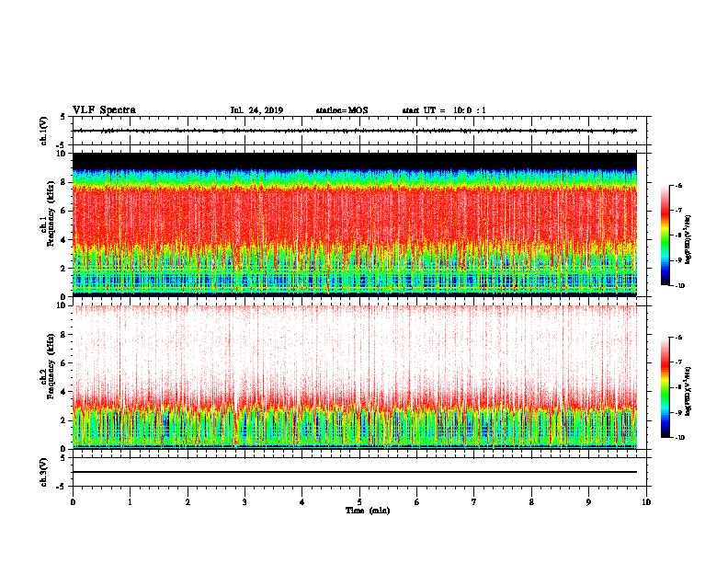Viewport: 728px width, 563px height.
Task: Click the "VLF Spectra" plot title
Action: [x=104, y=110]
